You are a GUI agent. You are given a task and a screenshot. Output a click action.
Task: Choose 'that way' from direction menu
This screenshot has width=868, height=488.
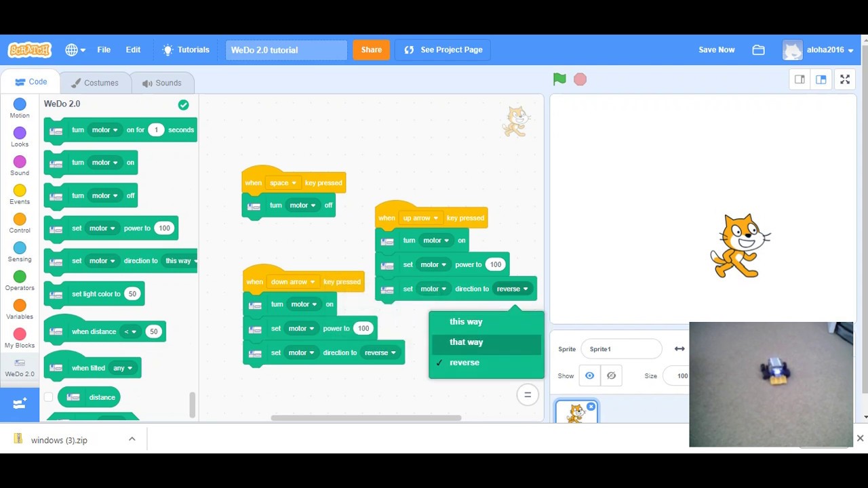coord(486,342)
